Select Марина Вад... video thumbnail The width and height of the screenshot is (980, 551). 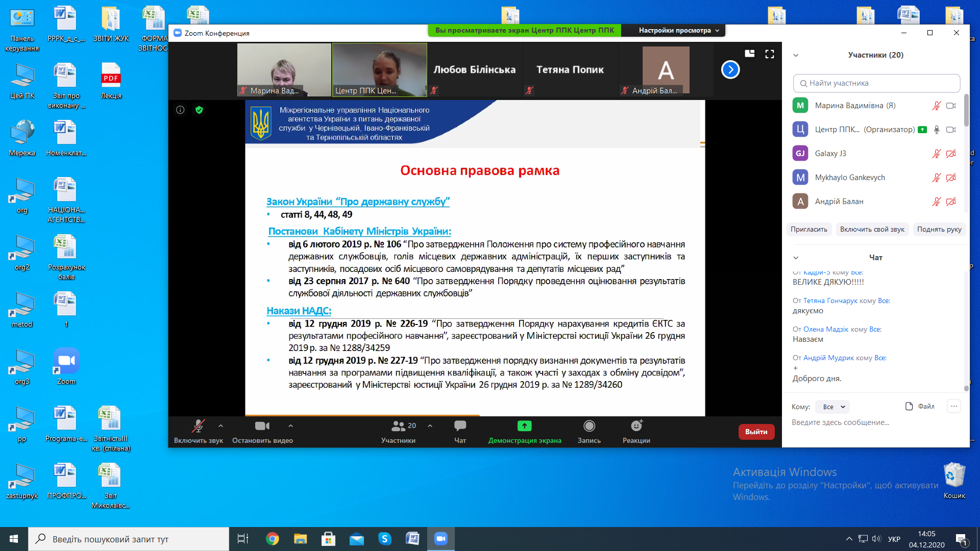[x=284, y=69]
